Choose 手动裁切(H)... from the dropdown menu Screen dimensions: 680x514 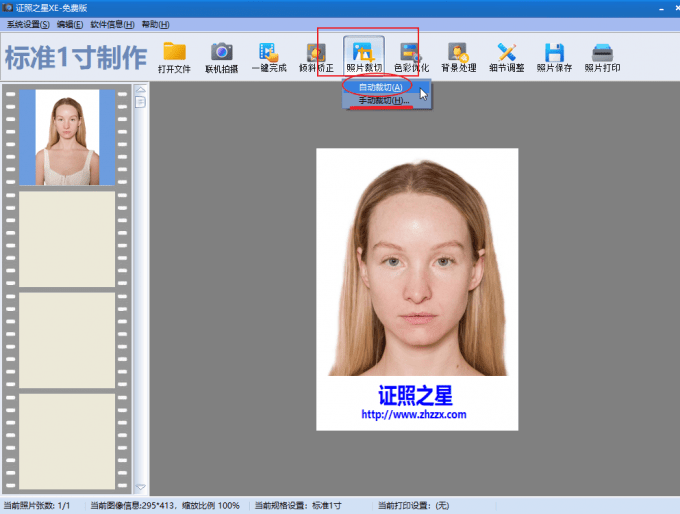[383, 101]
